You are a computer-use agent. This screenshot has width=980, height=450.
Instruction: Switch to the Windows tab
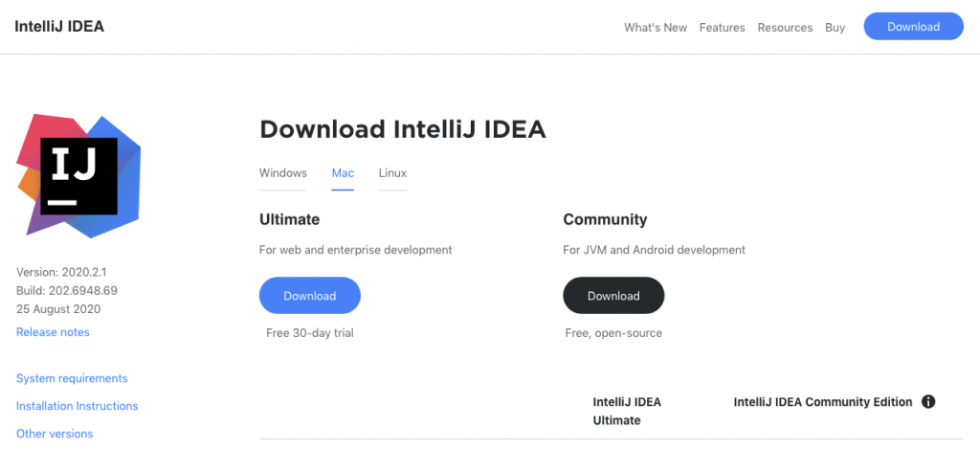[x=283, y=173]
